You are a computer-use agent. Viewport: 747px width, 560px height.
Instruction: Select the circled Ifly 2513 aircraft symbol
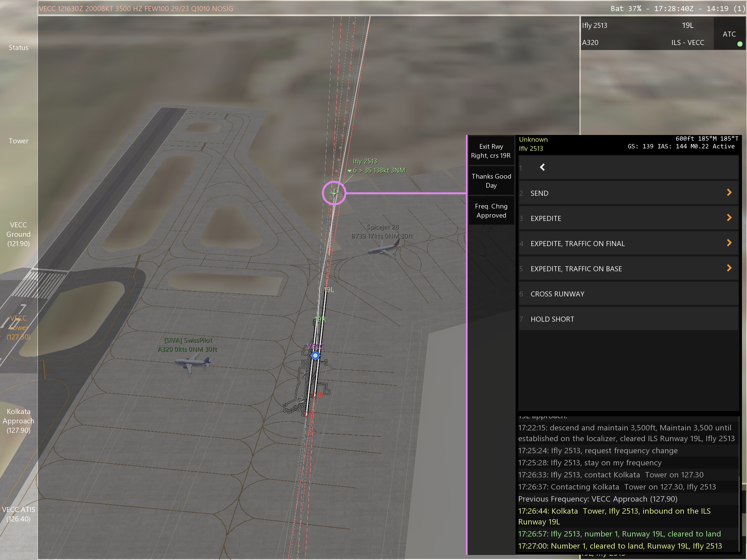(x=334, y=193)
